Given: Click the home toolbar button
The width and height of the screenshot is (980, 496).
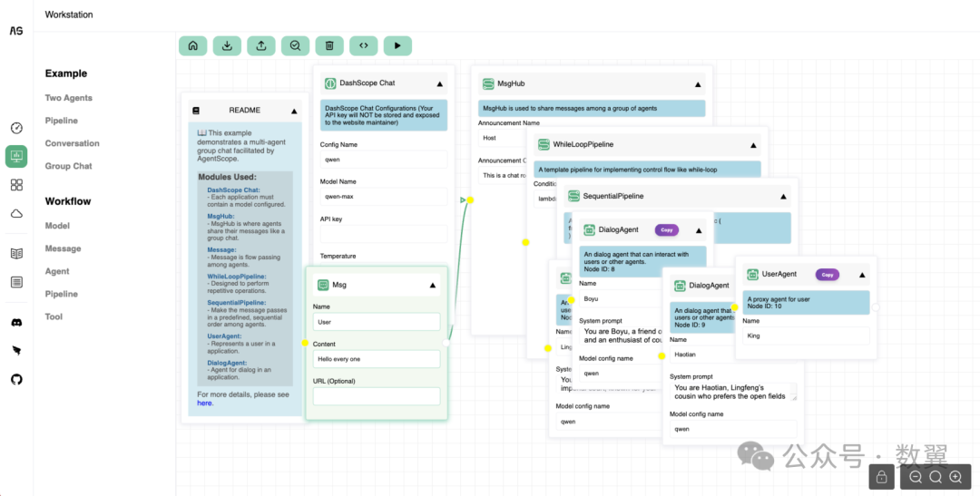Looking at the screenshot, I should coord(193,45).
